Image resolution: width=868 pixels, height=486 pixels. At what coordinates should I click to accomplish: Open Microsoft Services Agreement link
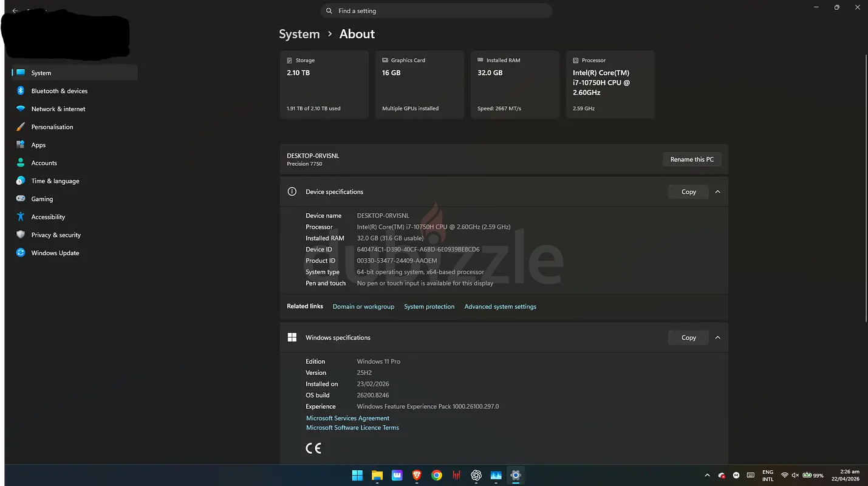pyautogui.click(x=347, y=419)
